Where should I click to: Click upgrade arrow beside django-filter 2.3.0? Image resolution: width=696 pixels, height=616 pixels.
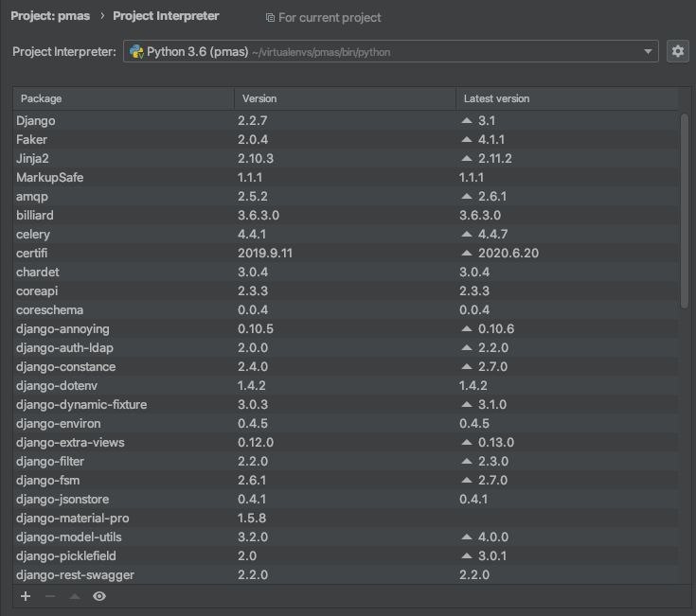[x=467, y=461]
